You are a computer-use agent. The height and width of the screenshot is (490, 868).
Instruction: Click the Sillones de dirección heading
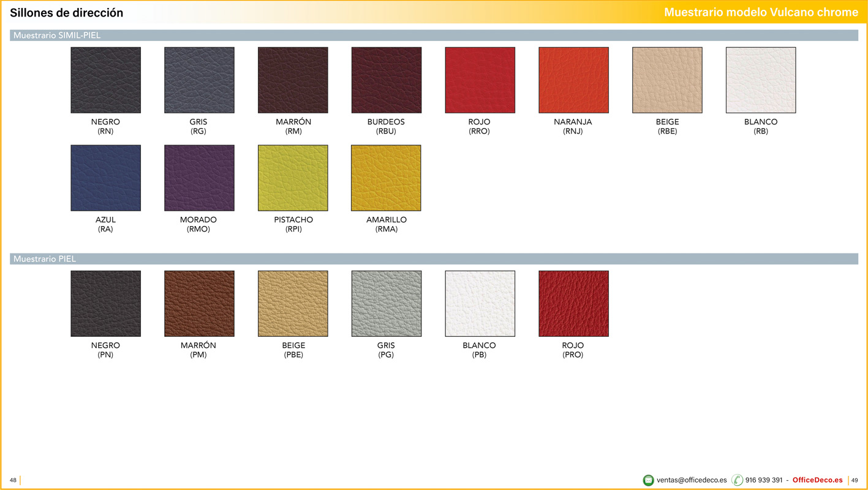pos(66,13)
